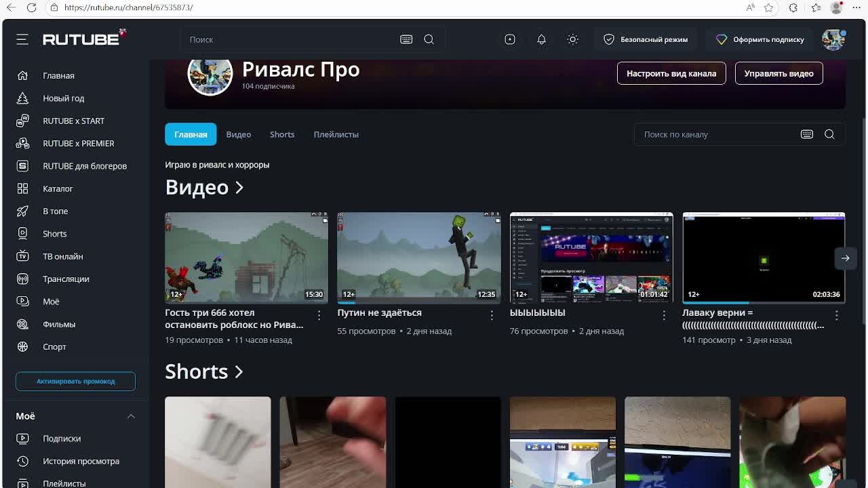Image resolution: width=868 pixels, height=488 pixels.
Task: Click the Трансляции broadcast icon
Action: [x=22, y=279]
